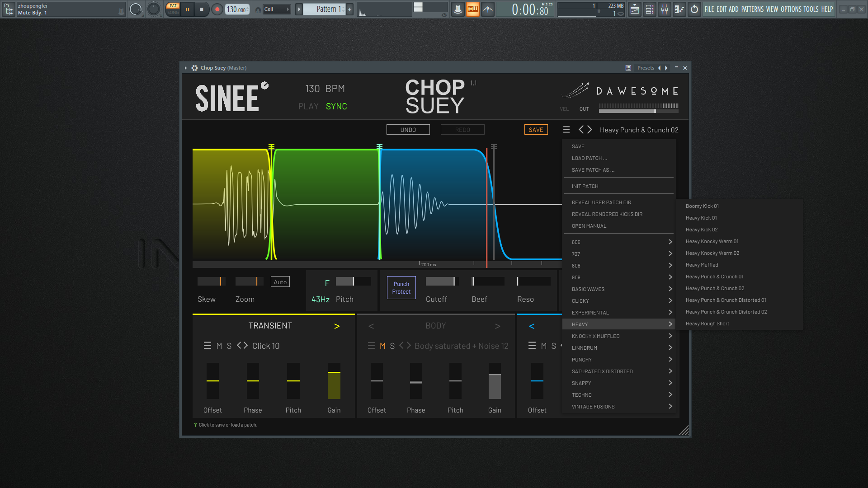Adjust the Cutoff slider

[442, 282]
